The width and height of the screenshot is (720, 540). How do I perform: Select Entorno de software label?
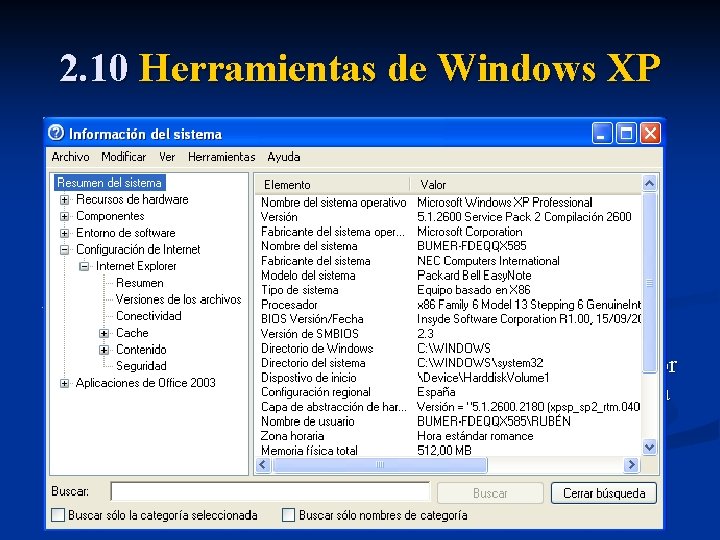coord(126,233)
